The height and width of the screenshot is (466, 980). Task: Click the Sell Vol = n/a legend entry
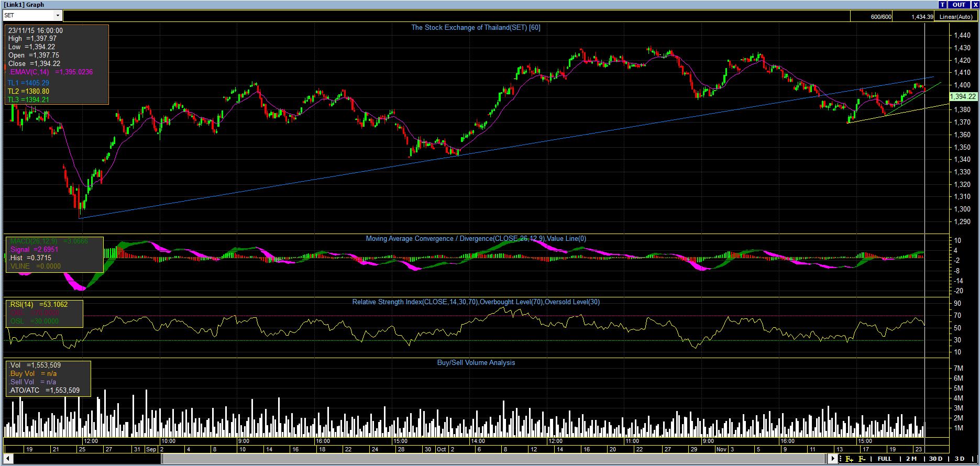[x=33, y=382]
